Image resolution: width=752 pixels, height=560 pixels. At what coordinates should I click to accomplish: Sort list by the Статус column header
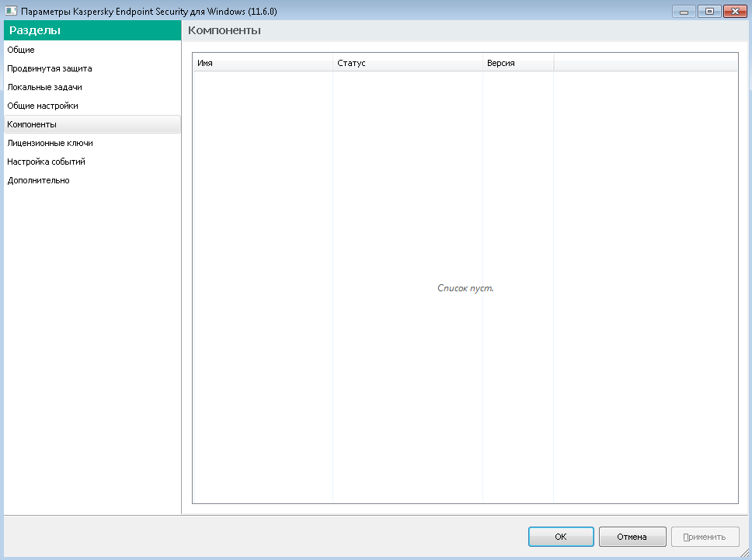[407, 63]
